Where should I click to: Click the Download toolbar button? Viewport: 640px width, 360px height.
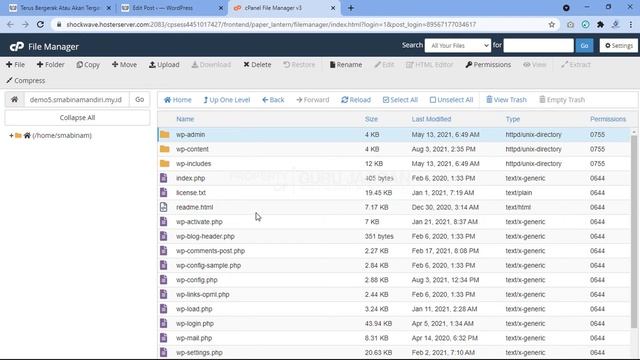pyautogui.click(x=211, y=64)
